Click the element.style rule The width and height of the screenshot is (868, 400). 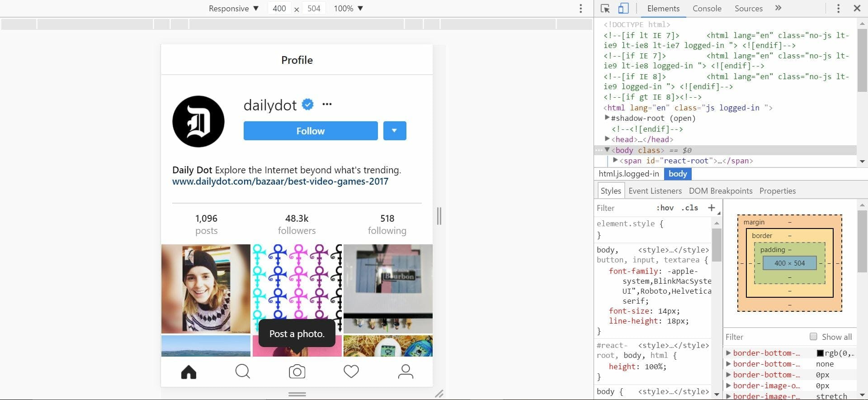click(630, 224)
